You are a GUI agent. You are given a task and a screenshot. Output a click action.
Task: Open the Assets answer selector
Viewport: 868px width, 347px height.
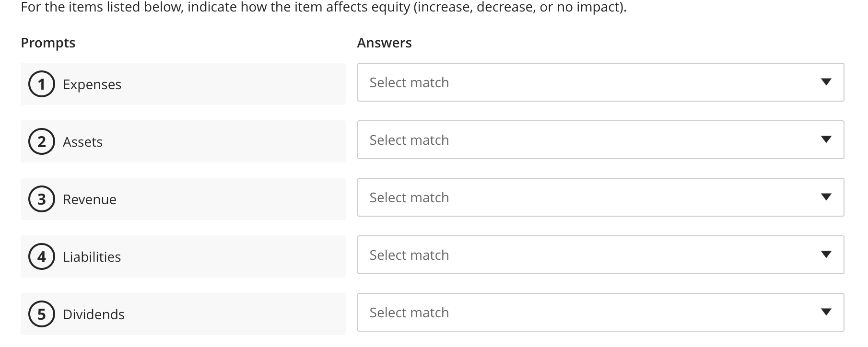(600, 139)
